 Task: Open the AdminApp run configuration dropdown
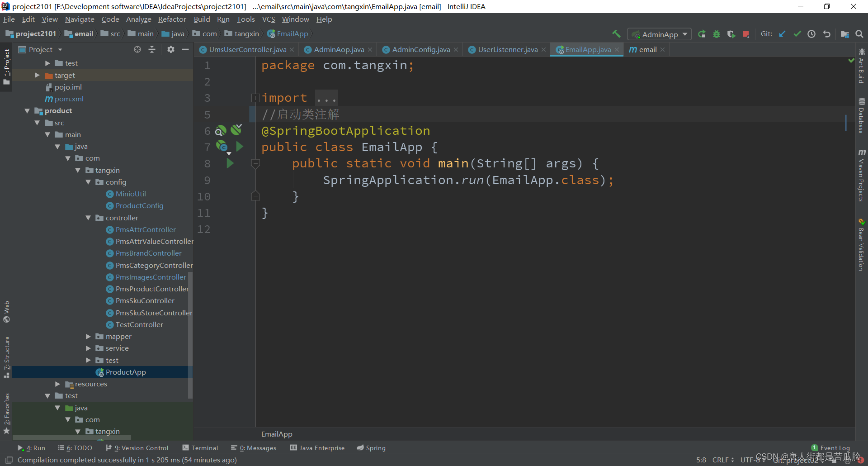tap(660, 34)
